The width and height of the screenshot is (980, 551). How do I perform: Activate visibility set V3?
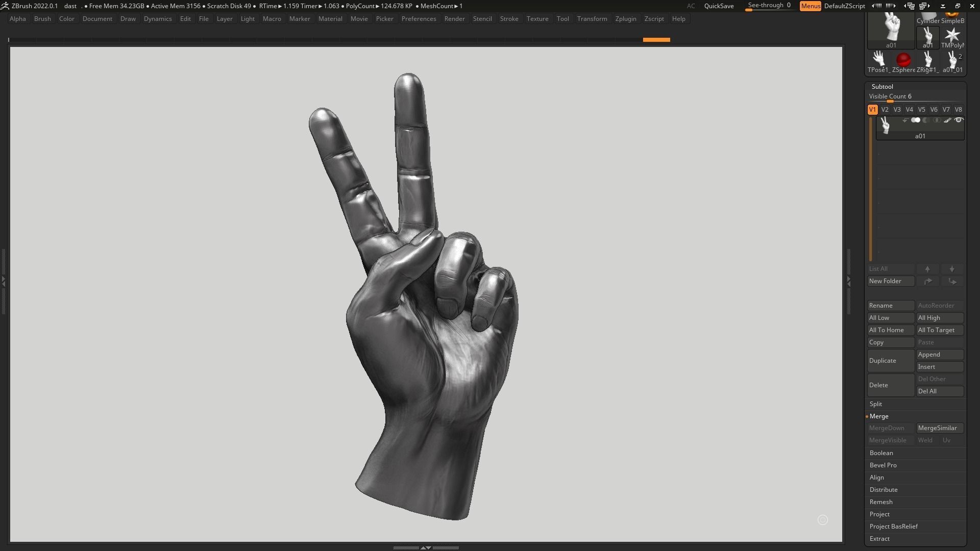click(897, 110)
